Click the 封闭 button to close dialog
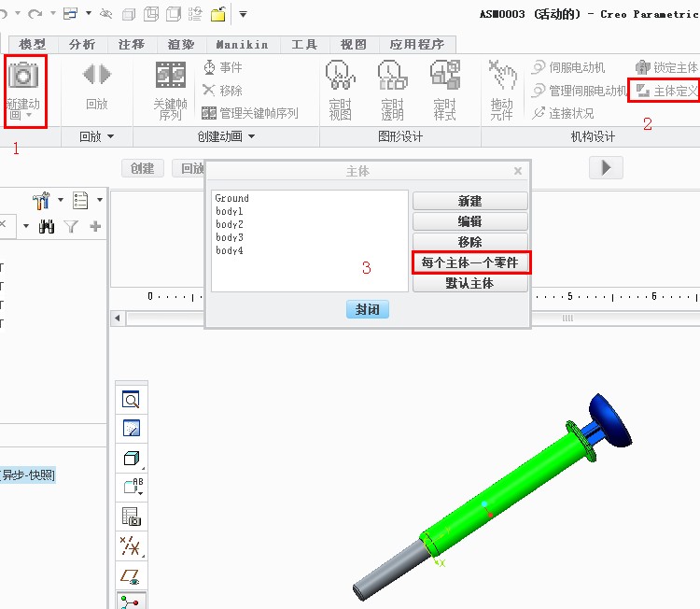The width and height of the screenshot is (700, 609). coord(368,309)
